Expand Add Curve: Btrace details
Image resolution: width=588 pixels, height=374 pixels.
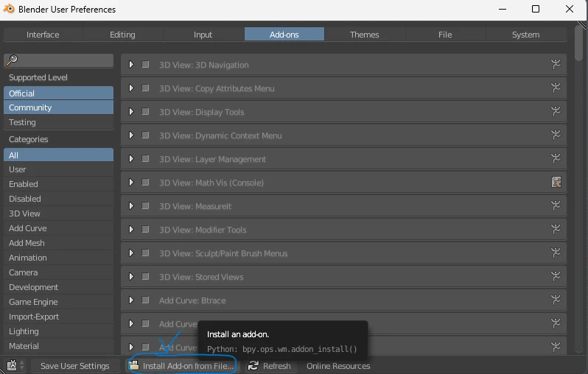pos(131,300)
